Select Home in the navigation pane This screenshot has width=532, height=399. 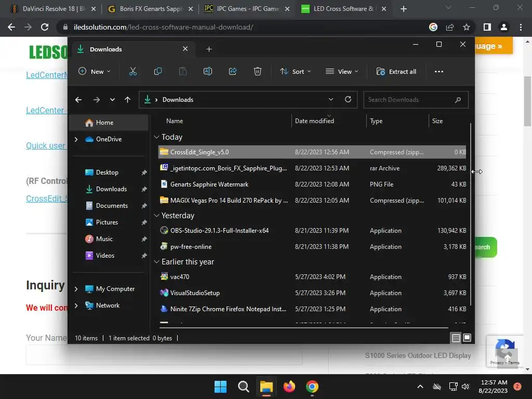(x=109, y=123)
